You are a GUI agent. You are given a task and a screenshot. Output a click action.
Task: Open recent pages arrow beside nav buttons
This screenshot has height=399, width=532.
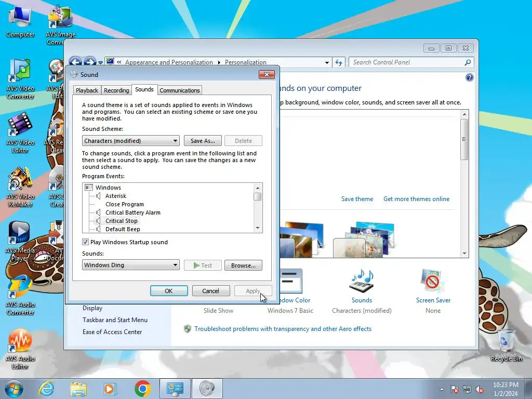(x=100, y=63)
